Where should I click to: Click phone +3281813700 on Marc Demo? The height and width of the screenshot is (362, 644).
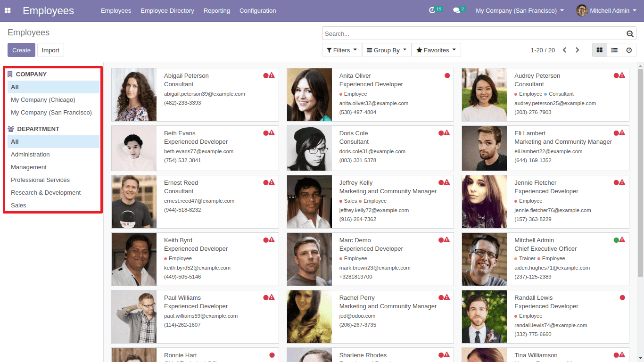355,277
